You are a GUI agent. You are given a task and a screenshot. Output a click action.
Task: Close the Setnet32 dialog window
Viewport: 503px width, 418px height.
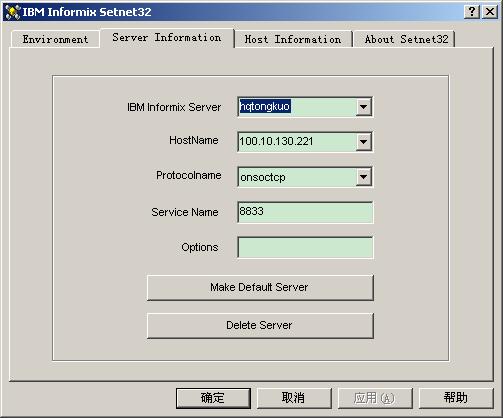490,12
